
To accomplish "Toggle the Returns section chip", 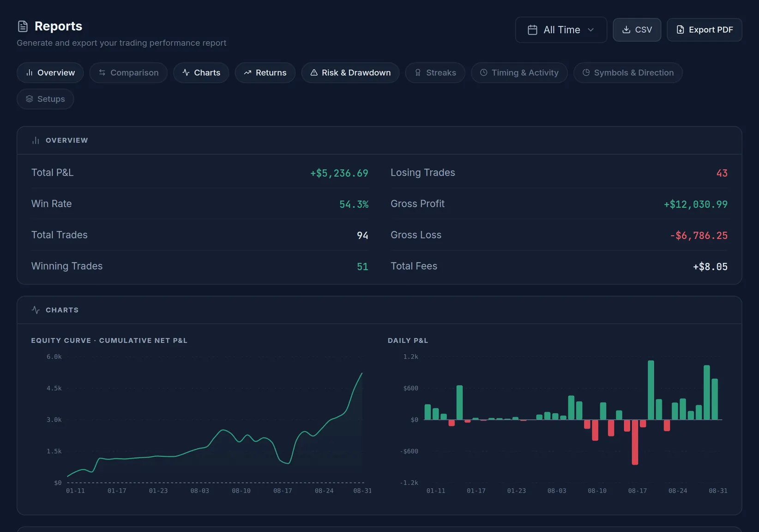I will point(265,73).
